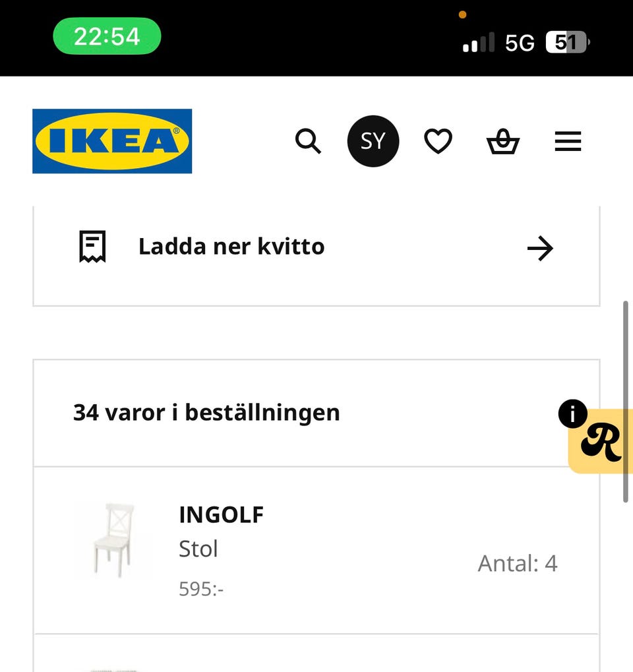Tap the black info badge
Image resolution: width=633 pixels, height=672 pixels.
coord(572,414)
